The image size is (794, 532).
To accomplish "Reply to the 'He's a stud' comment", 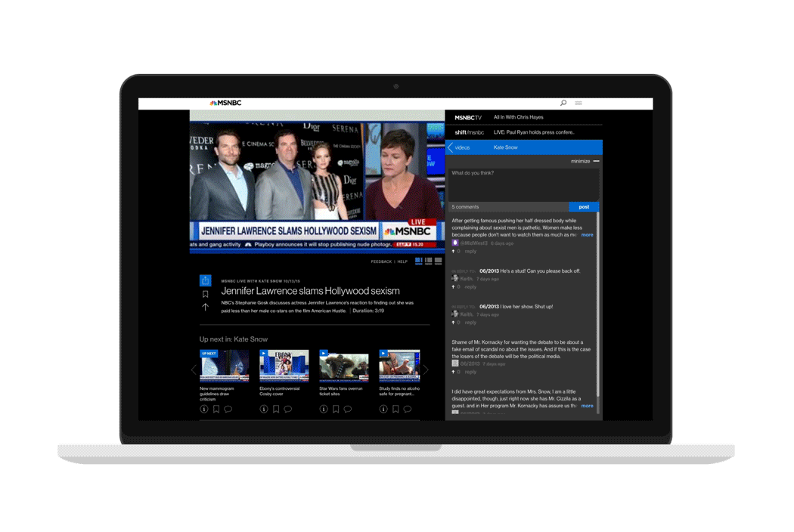I will coord(470,287).
